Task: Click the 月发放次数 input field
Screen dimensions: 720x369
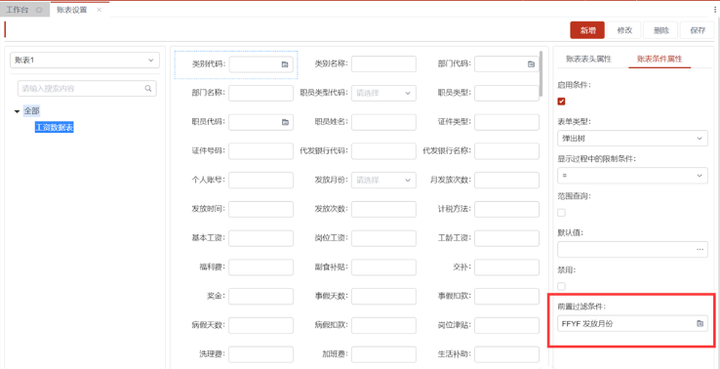Action: (507, 180)
